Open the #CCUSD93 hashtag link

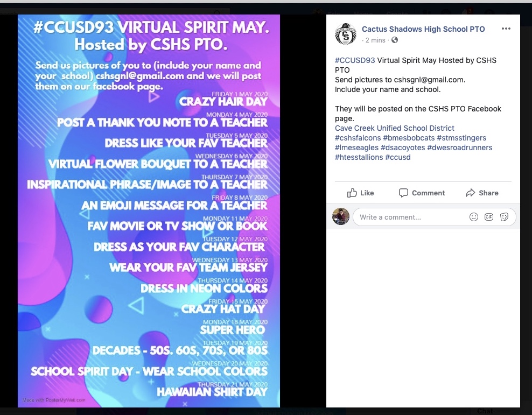[355, 60]
